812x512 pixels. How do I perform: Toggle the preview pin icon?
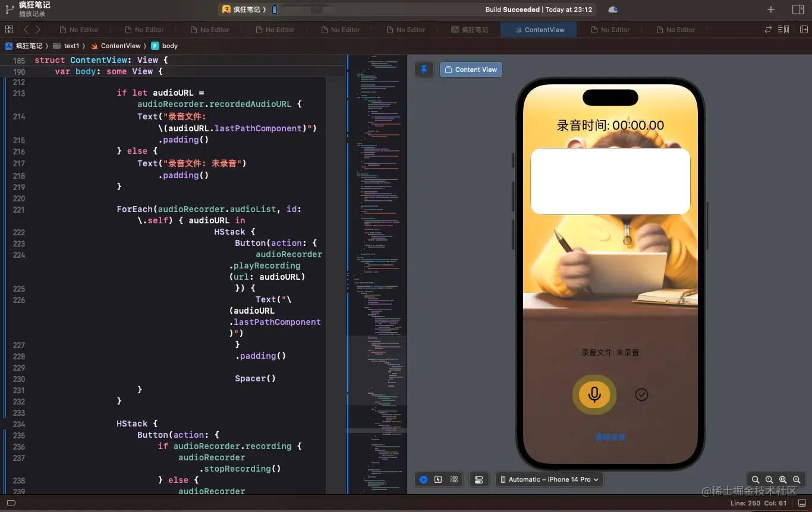point(424,69)
